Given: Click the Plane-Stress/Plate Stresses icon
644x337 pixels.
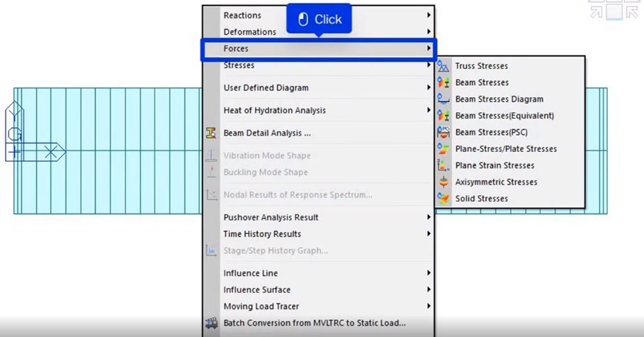Looking at the screenshot, I should [x=444, y=148].
